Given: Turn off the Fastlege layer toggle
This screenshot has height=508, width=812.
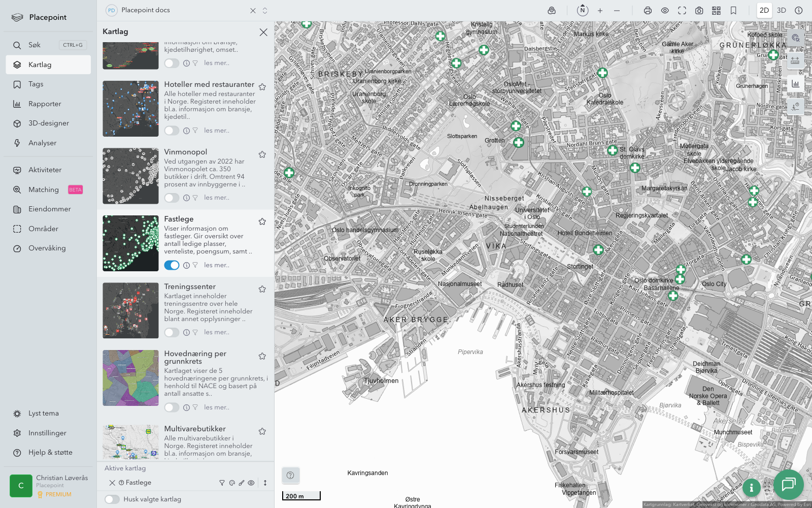Looking at the screenshot, I should 172,265.
